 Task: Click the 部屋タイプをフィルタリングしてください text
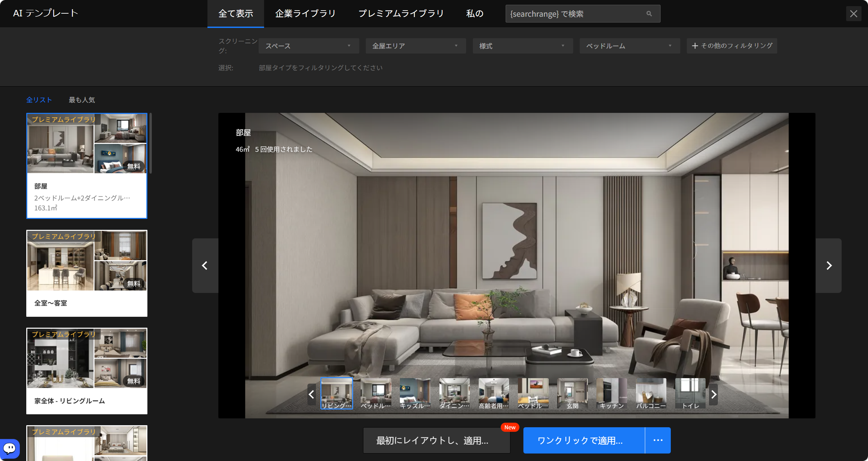click(x=321, y=68)
